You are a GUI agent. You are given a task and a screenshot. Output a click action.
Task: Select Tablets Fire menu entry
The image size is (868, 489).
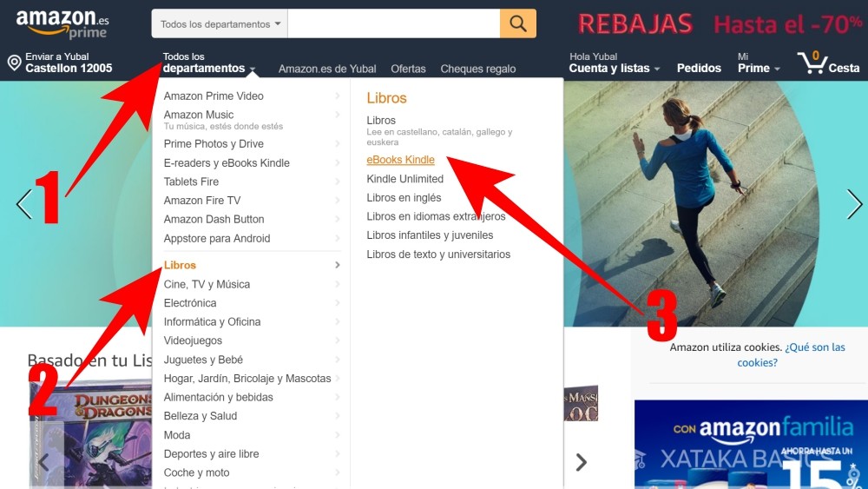[x=191, y=182]
